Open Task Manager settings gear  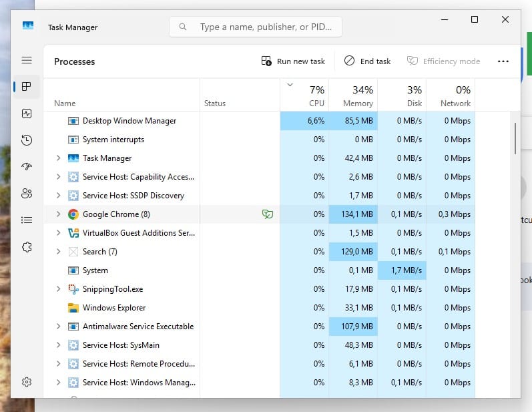(x=27, y=382)
